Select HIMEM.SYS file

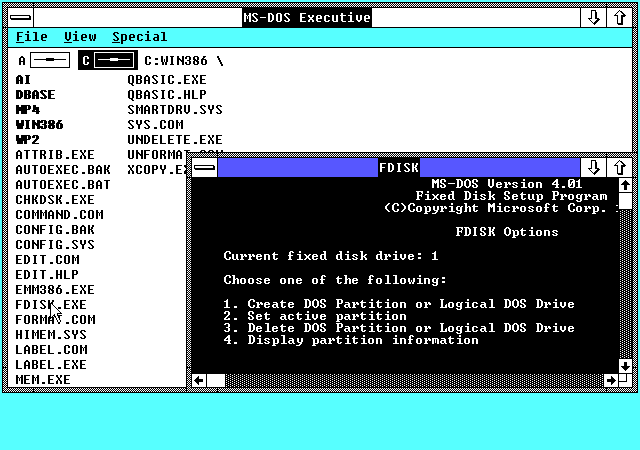[51, 335]
